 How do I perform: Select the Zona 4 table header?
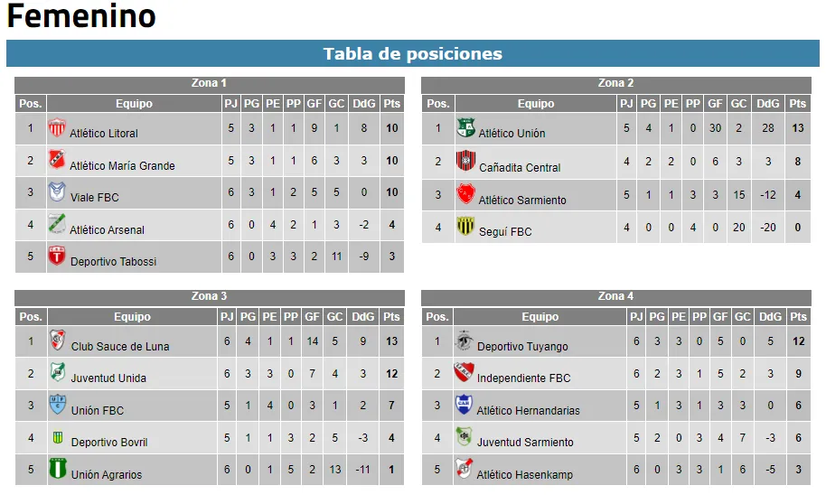(x=615, y=296)
